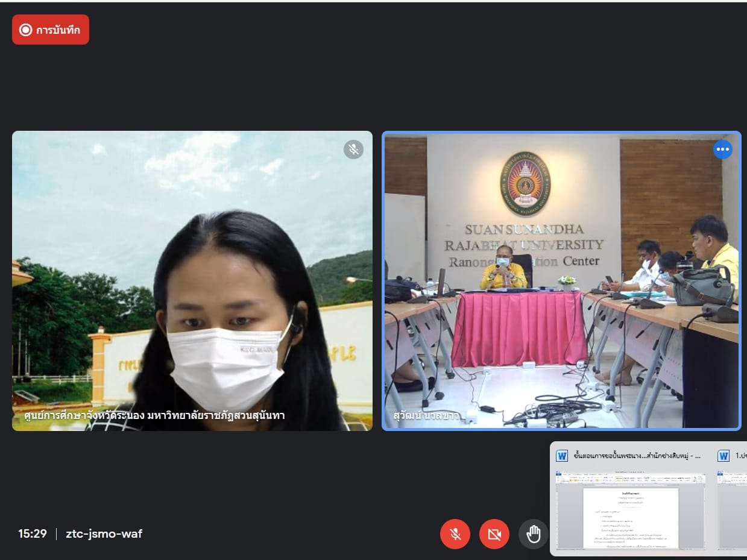Image resolution: width=747 pixels, height=560 pixels.
Task: Click the Word icon of the second preview
Action: coord(723,456)
